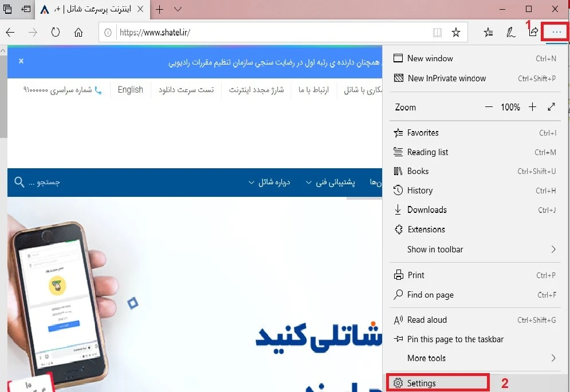Open ارتباط با ما link
Viewport: 570px width, 392px height.
313,90
